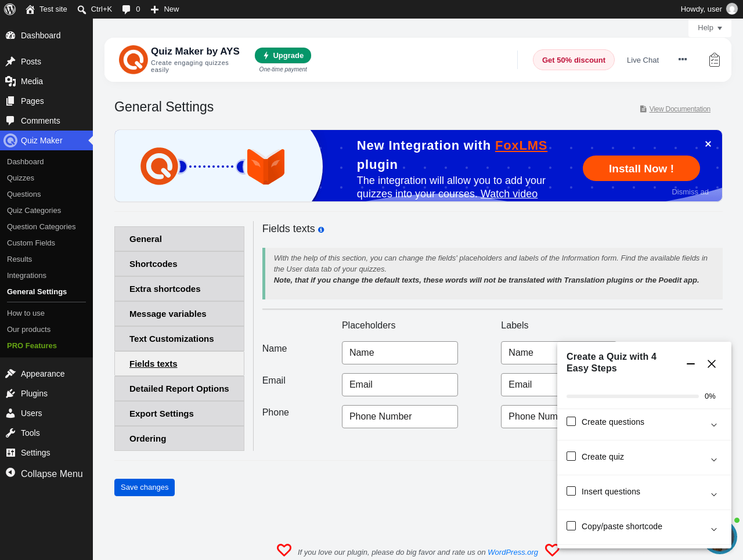The width and height of the screenshot is (743, 560).
Task: Switch to the Shortcodes tab
Action: tap(179, 264)
